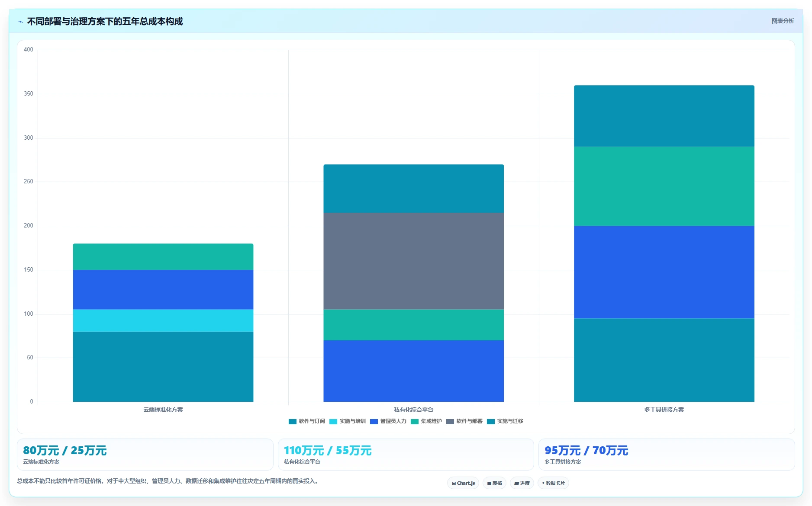Click top 实施与迁移 segment of 私有化综合平台 bar
The image size is (812, 506).
pyautogui.click(x=413, y=189)
